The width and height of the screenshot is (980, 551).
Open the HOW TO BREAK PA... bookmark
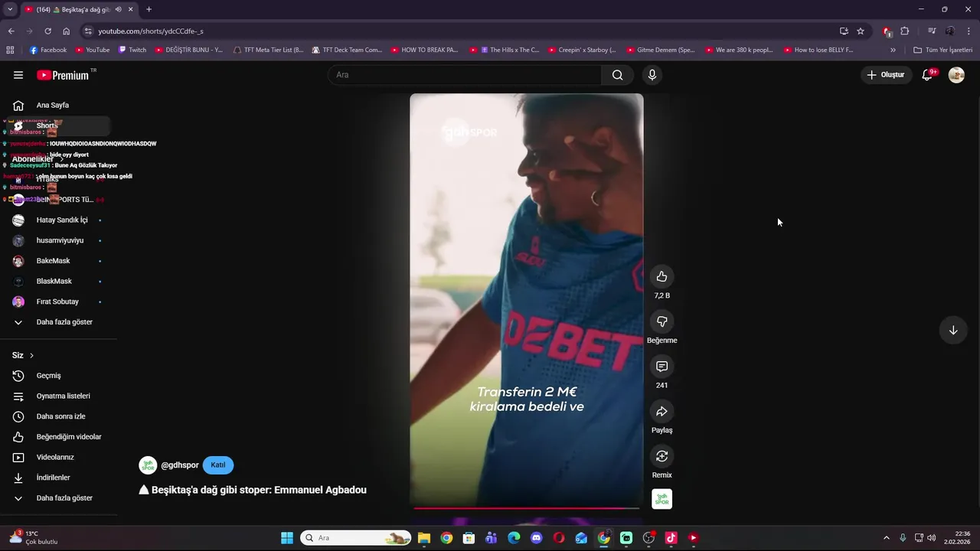(x=425, y=50)
